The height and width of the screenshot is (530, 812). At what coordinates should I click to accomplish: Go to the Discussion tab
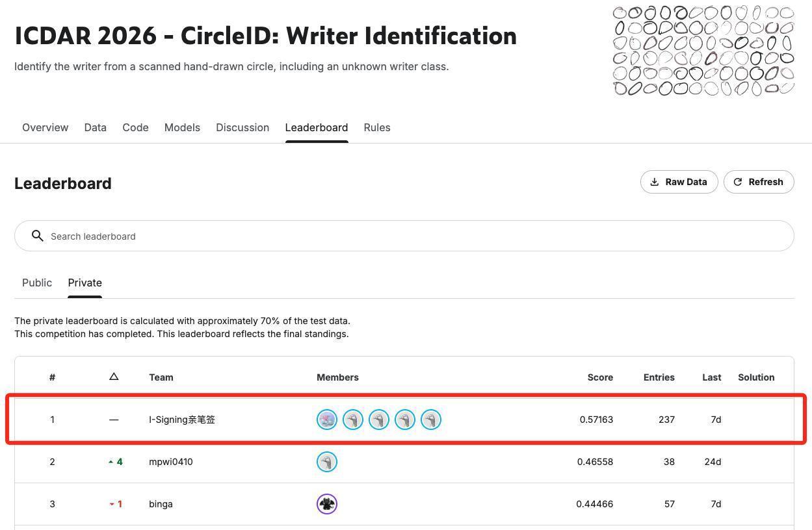click(x=242, y=127)
